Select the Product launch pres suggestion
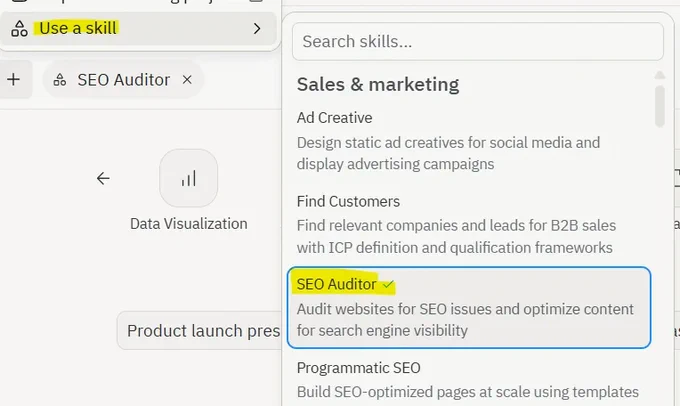Screen dimensions: 680x406 [x=199, y=331]
